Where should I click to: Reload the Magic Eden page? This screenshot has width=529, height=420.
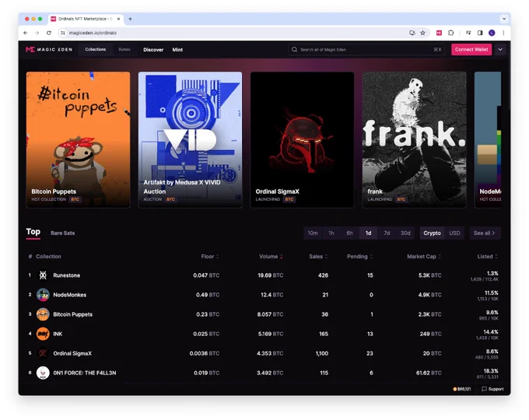tap(49, 33)
